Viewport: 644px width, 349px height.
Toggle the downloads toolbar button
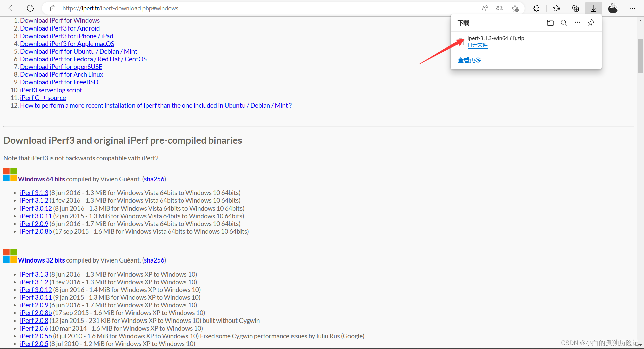pyautogui.click(x=594, y=8)
